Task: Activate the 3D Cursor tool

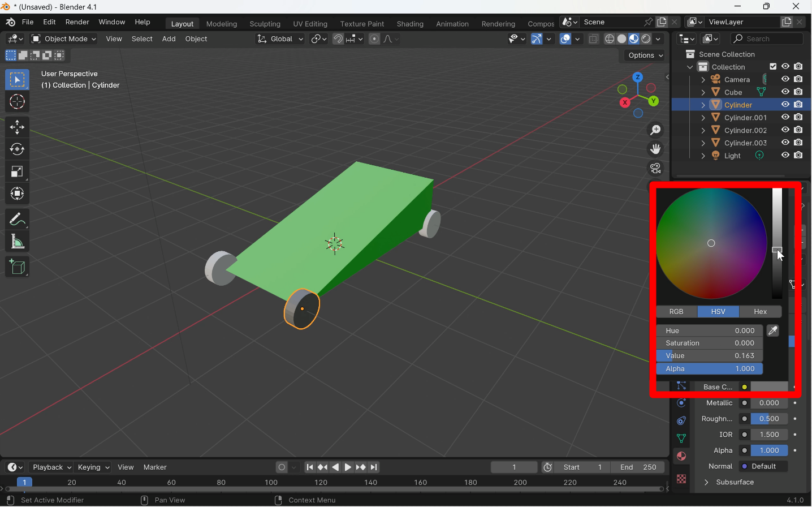Action: 17,102
